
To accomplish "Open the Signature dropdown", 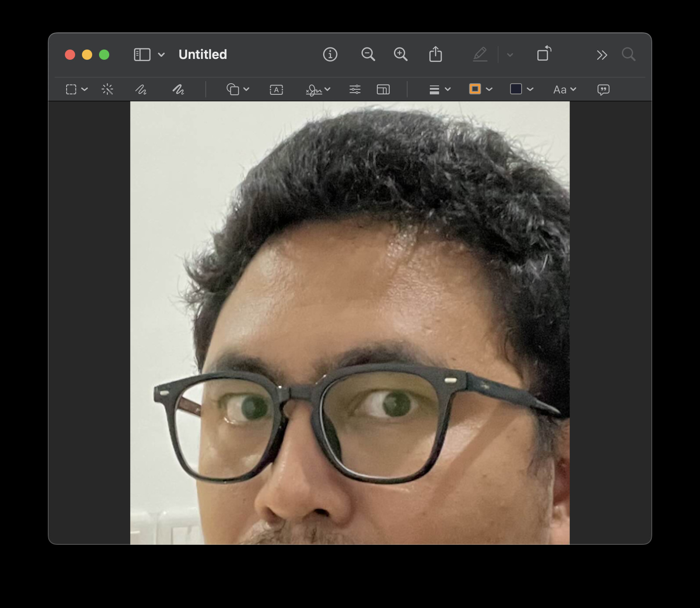I will pyautogui.click(x=318, y=89).
